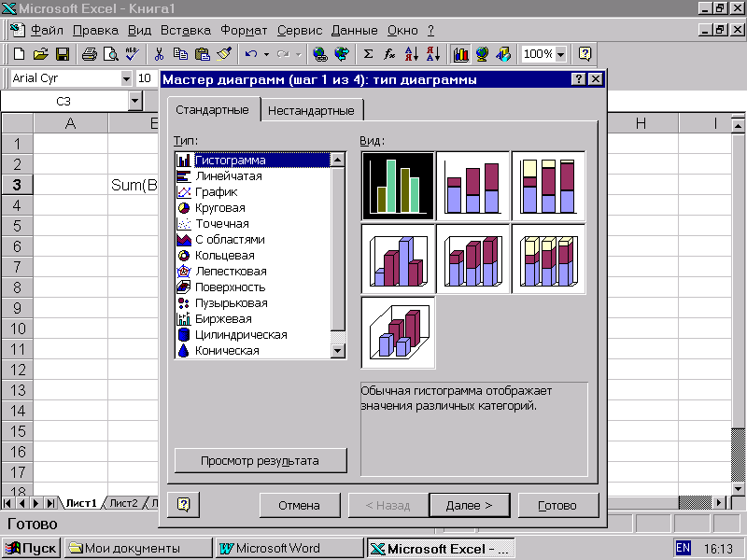Click chart type list scroll-up arrow
The width and height of the screenshot is (747, 560).
(x=338, y=160)
